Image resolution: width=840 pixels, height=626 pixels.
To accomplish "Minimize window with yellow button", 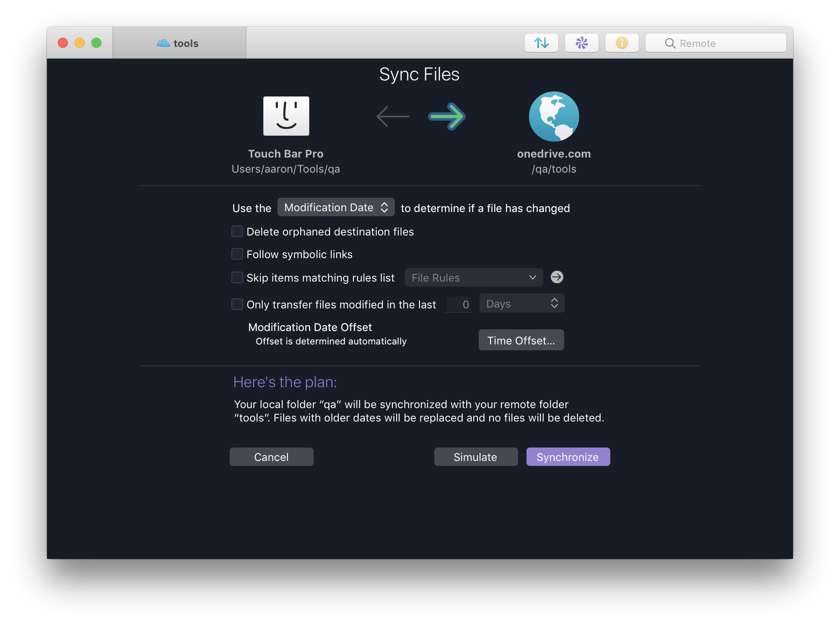I will point(80,43).
